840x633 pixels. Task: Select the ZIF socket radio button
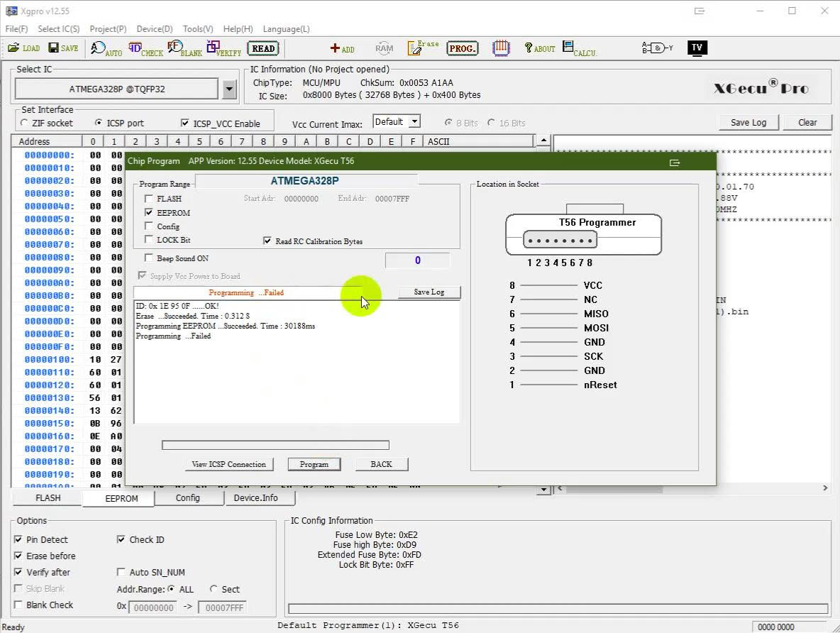(25, 123)
